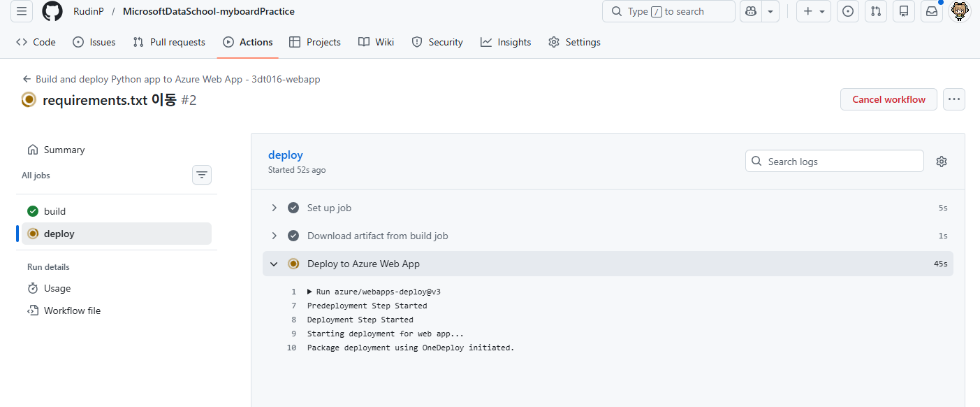
Task: Go back to Build and deploy workflow
Action: [171, 79]
